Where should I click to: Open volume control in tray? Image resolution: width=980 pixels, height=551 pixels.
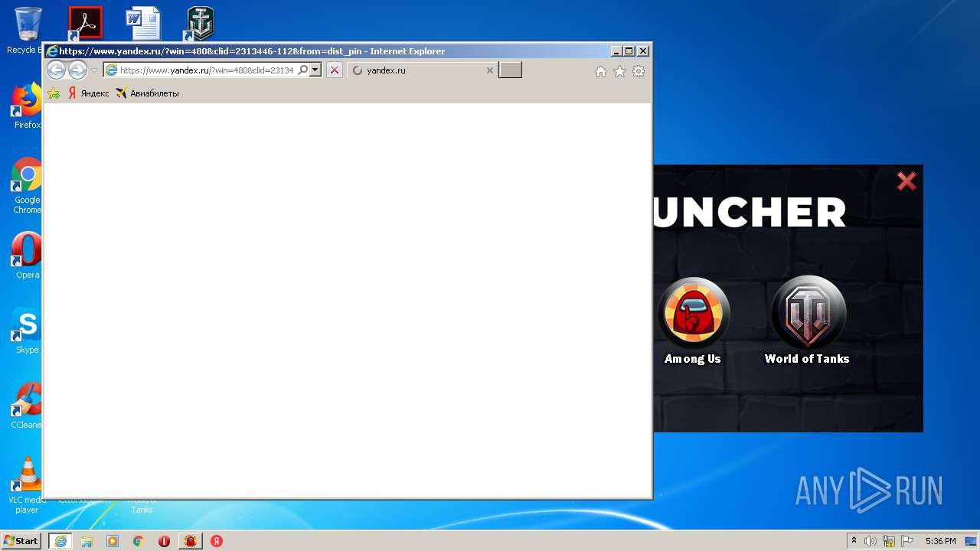[871, 541]
